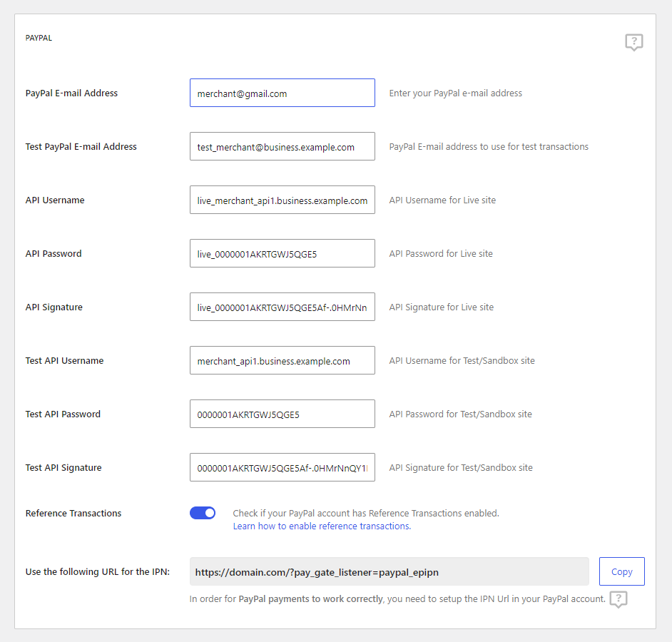Copy the IPN URL
This screenshot has height=642, width=672.
622,571
